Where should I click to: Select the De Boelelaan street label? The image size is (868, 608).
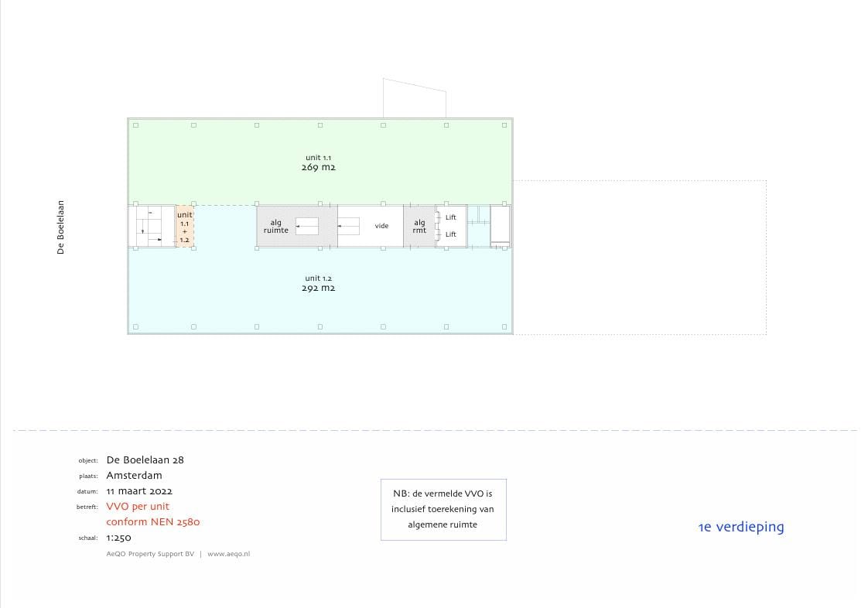click(61, 227)
